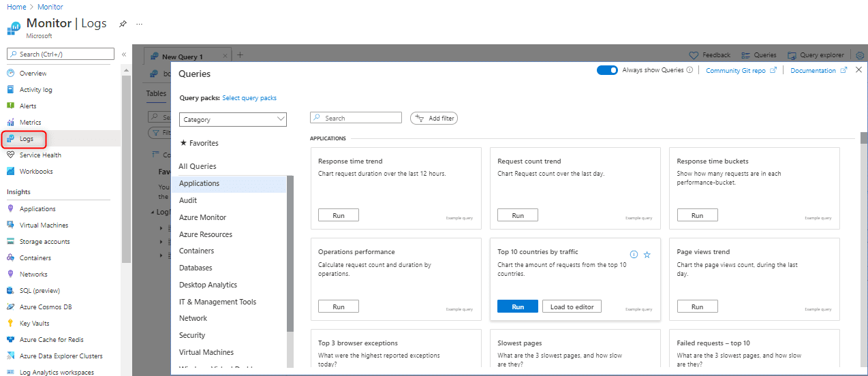The width and height of the screenshot is (868, 376).
Task: Open Activity log in sidebar
Action: [35, 89]
